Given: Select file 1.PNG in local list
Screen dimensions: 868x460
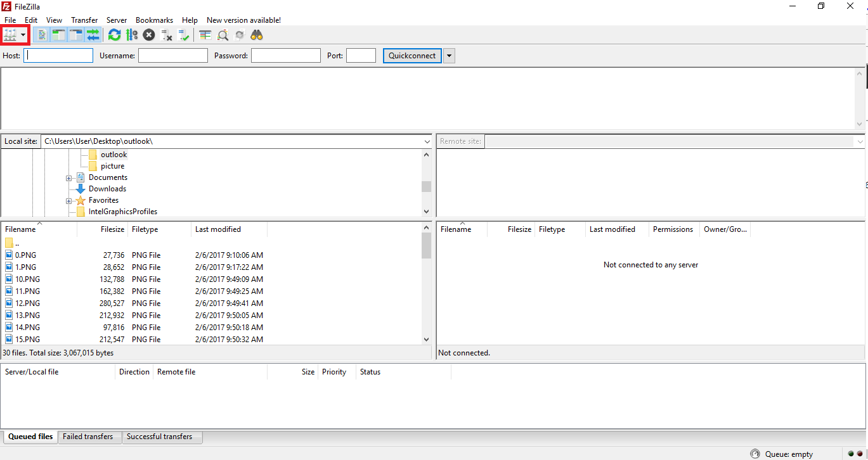Looking at the screenshot, I should pos(26,267).
